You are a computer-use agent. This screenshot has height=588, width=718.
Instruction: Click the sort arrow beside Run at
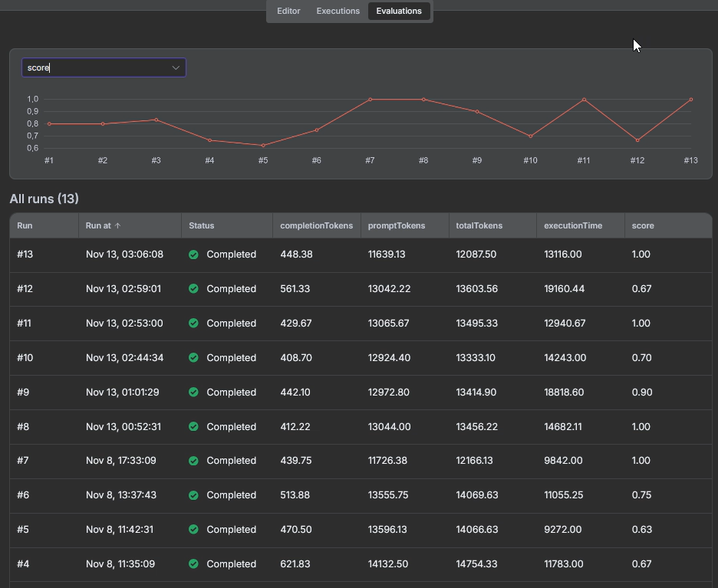(x=117, y=226)
